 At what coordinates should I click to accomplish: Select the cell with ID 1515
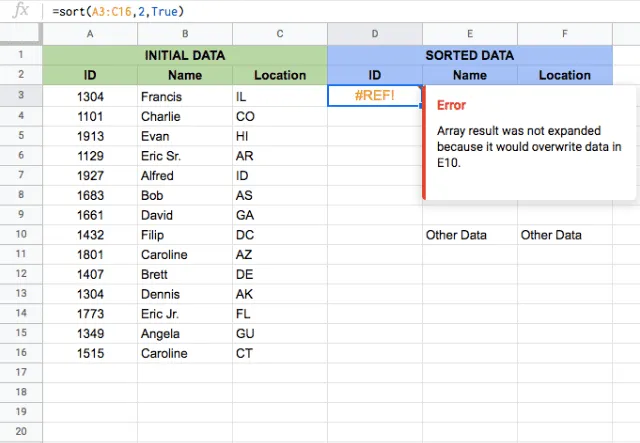click(90, 353)
